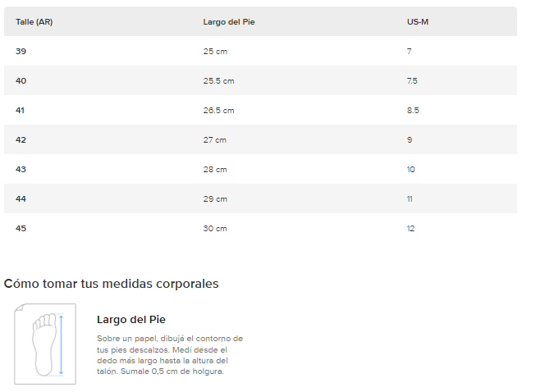Image resolution: width=536 pixels, height=392 pixels.
Task: Click the foot outline measurement illustration
Action: 45,344
